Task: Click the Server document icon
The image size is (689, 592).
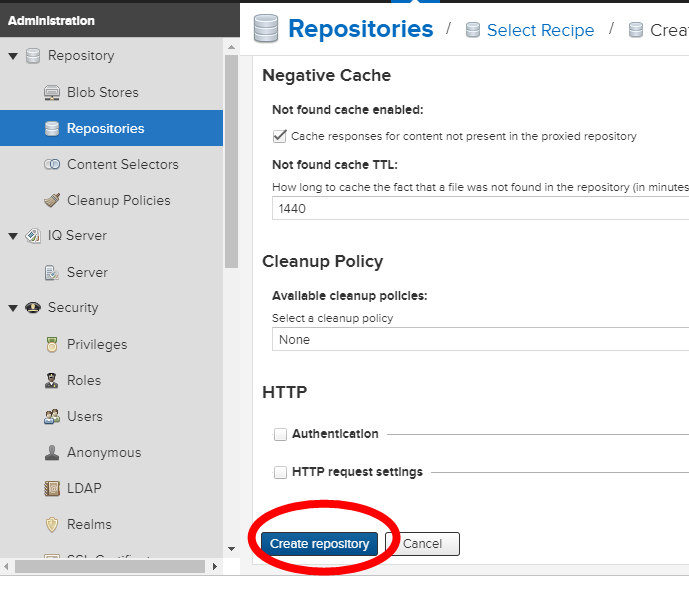Action: click(52, 272)
